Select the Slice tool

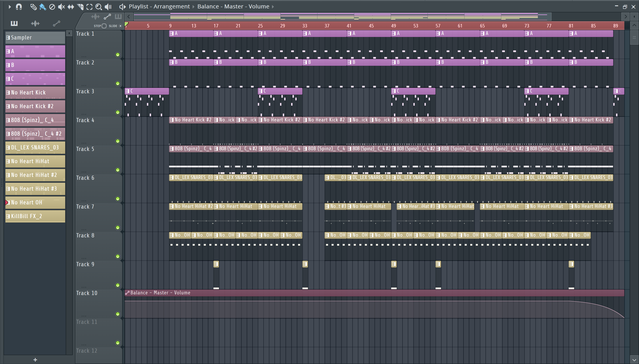click(80, 7)
